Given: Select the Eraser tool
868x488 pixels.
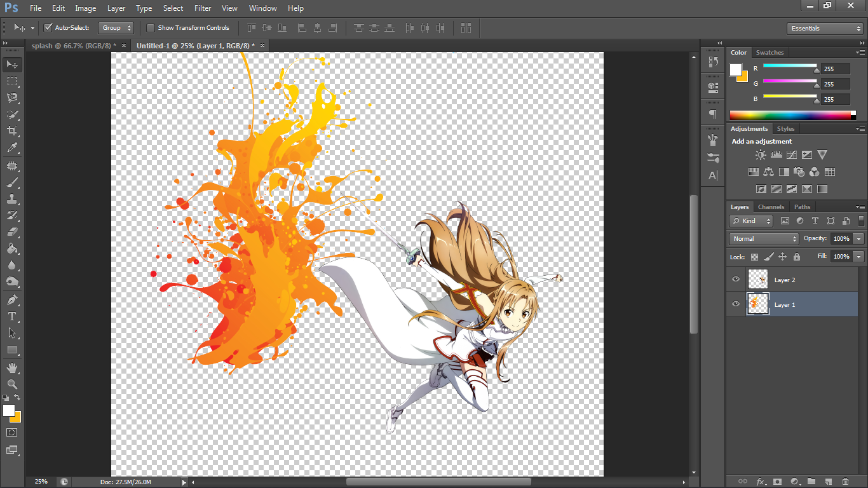Looking at the screenshot, I should tap(11, 233).
